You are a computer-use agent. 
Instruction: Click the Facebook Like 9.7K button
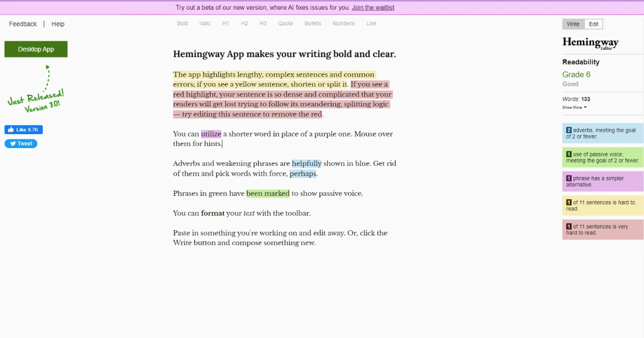(x=24, y=130)
